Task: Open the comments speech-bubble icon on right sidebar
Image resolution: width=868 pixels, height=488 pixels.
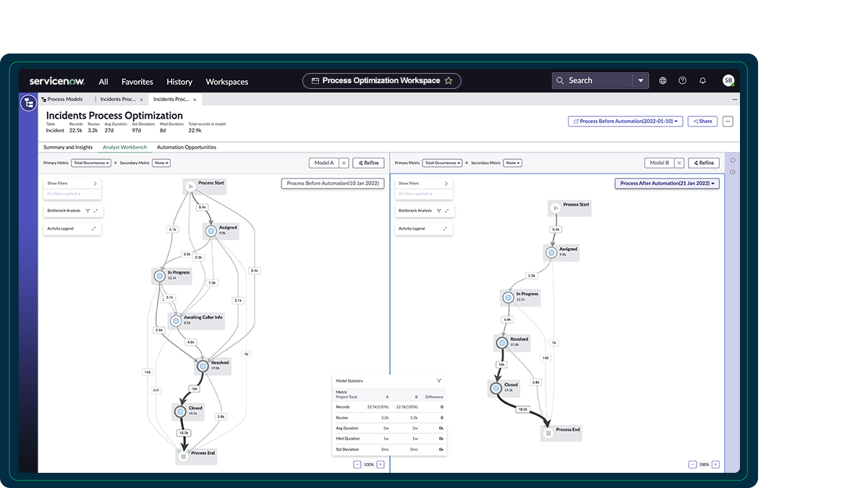Action: click(x=732, y=160)
